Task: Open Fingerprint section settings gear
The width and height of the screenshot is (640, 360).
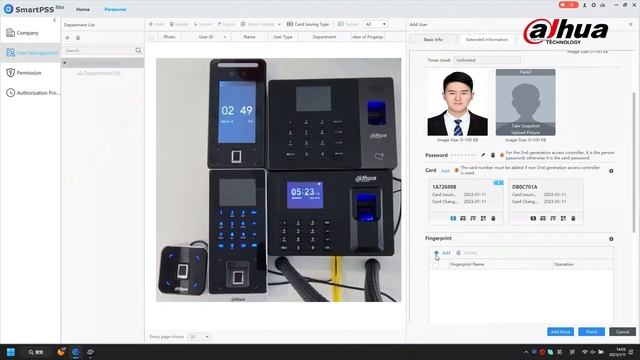Action: pyautogui.click(x=611, y=239)
